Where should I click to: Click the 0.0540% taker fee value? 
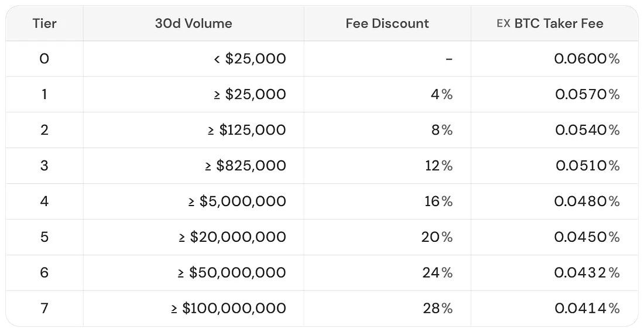pos(587,130)
